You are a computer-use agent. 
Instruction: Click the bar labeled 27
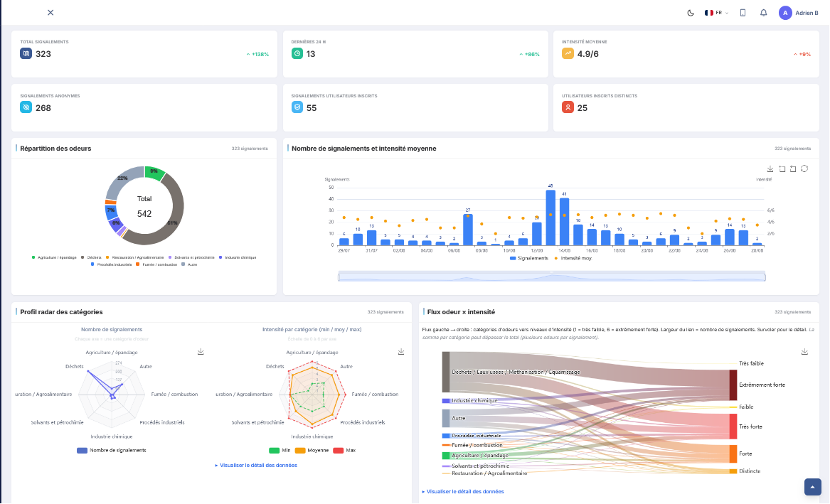click(468, 230)
